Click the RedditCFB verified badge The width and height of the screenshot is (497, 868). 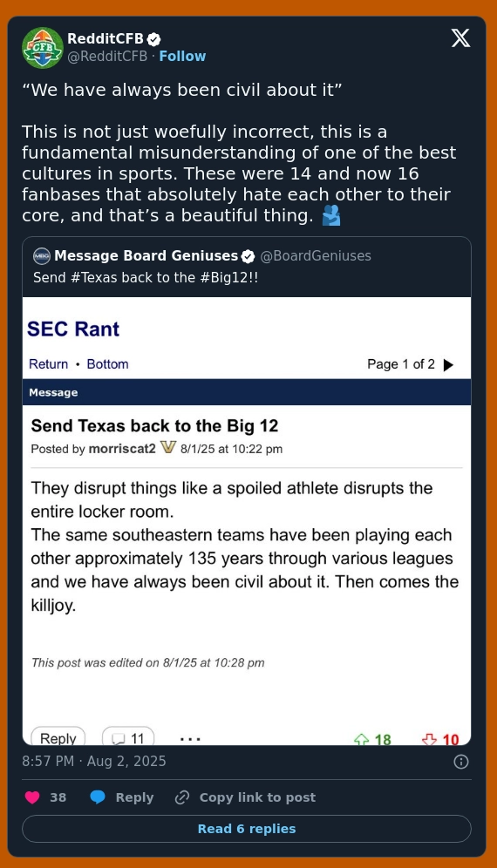(154, 39)
